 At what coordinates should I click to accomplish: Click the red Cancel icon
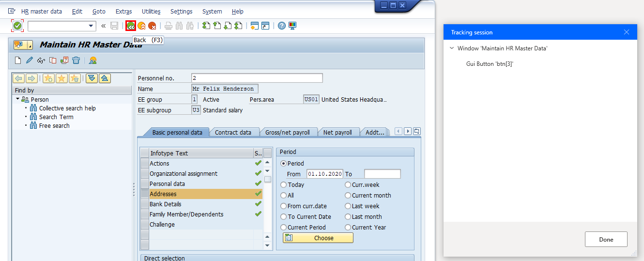click(152, 26)
